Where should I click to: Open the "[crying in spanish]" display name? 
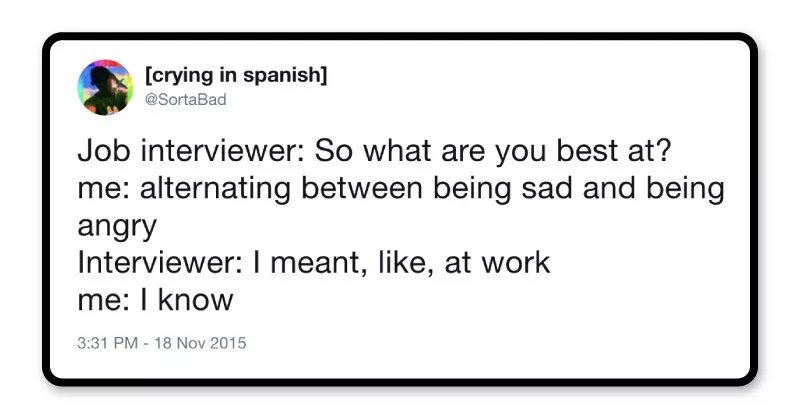point(236,76)
